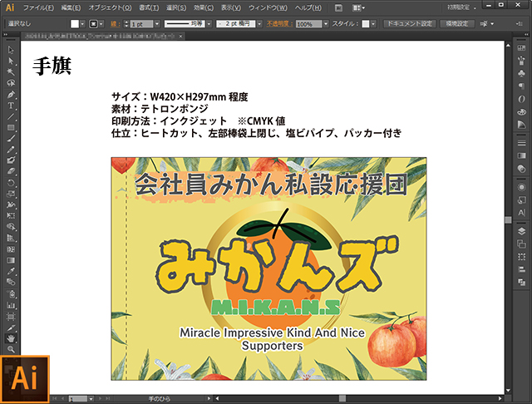Open the スタイル graphic style dropdown
This screenshot has width=532, height=404.
click(373, 24)
